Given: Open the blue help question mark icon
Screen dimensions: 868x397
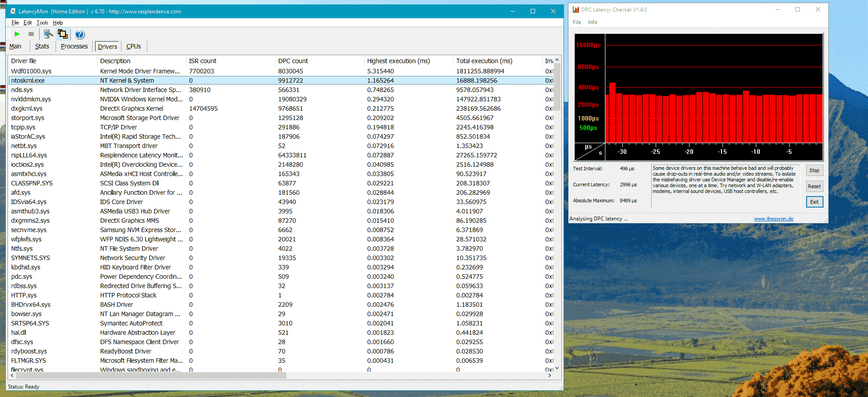Looking at the screenshot, I should click(80, 34).
